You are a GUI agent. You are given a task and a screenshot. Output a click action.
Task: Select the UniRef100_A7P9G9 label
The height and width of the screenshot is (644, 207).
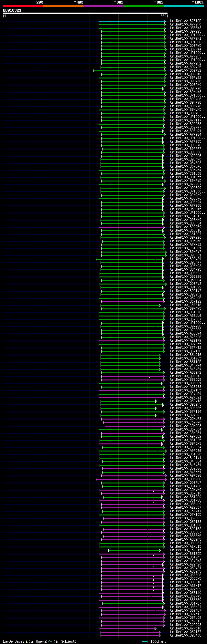pos(186,330)
